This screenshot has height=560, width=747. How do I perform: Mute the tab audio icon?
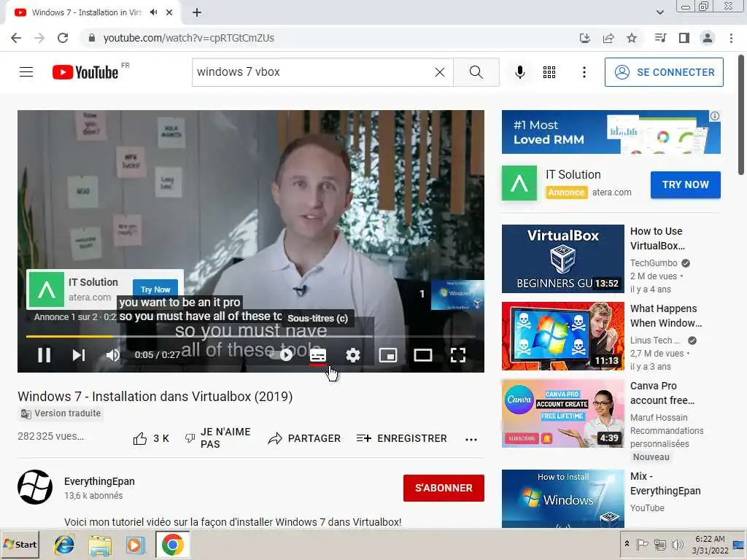153,12
